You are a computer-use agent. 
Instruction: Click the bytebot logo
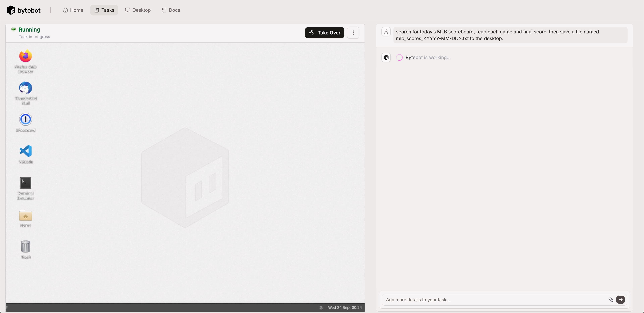pos(24,10)
